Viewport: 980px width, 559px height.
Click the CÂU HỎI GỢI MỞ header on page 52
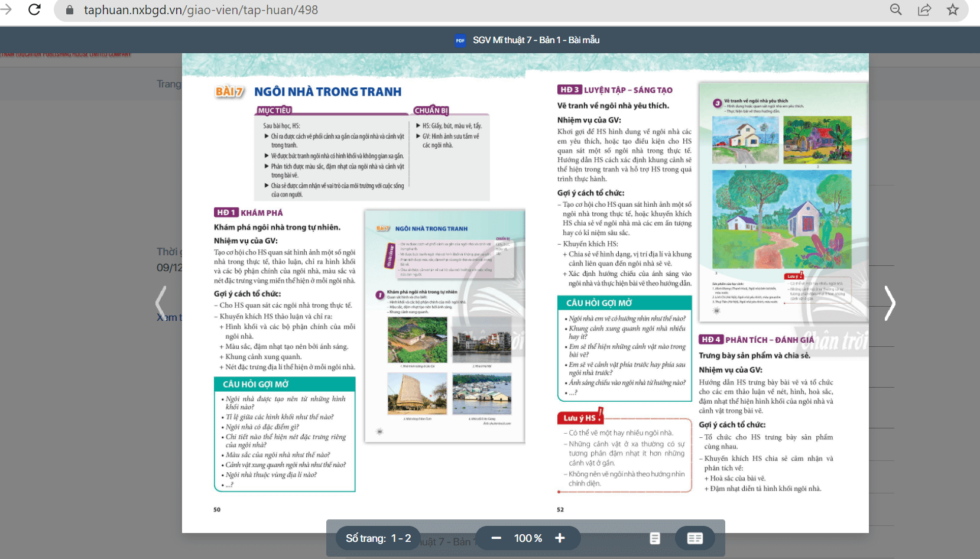625,303
